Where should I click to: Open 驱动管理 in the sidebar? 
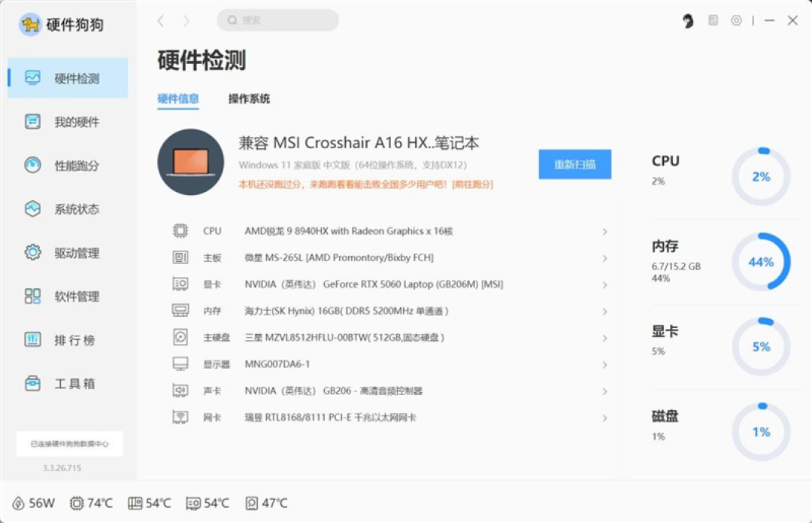[x=68, y=252]
